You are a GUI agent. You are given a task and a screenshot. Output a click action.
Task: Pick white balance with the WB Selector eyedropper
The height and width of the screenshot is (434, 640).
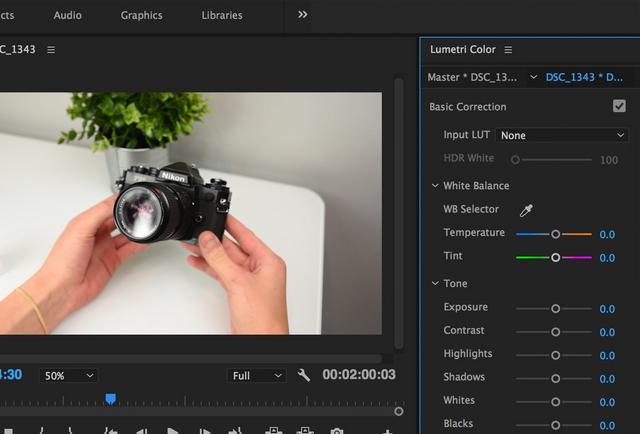click(526, 210)
